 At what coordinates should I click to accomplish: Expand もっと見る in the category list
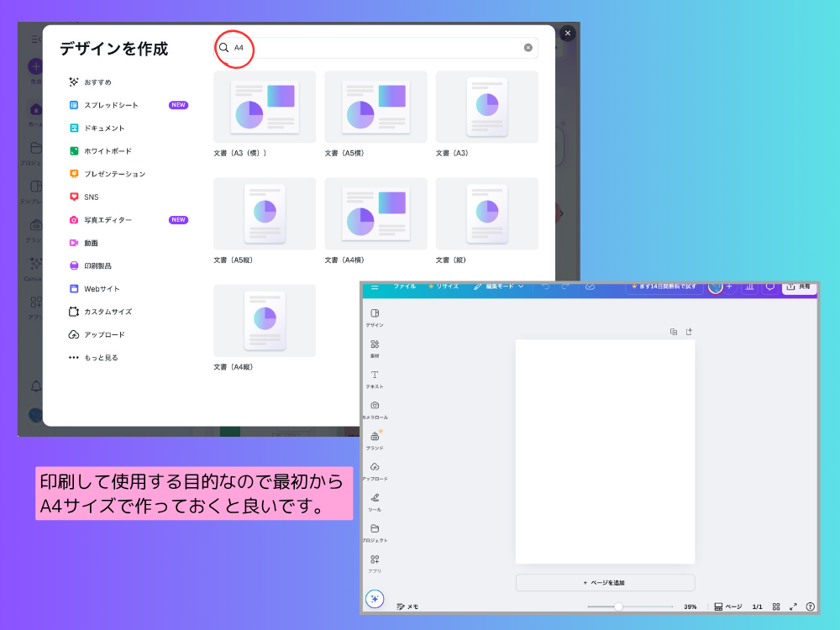pos(93,357)
